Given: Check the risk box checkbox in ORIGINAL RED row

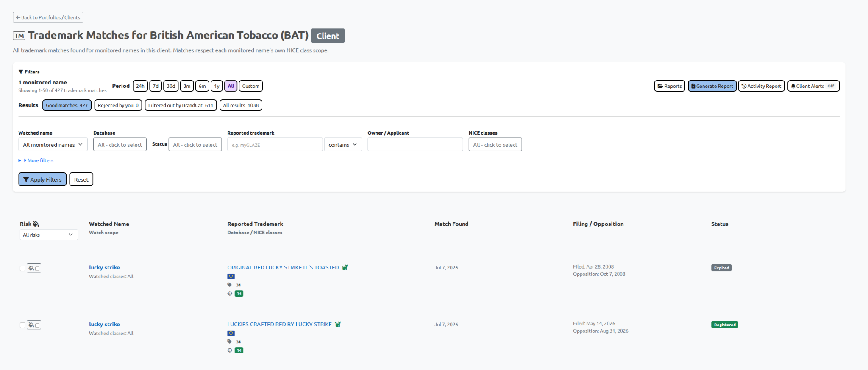Looking at the screenshot, I should (x=37, y=269).
